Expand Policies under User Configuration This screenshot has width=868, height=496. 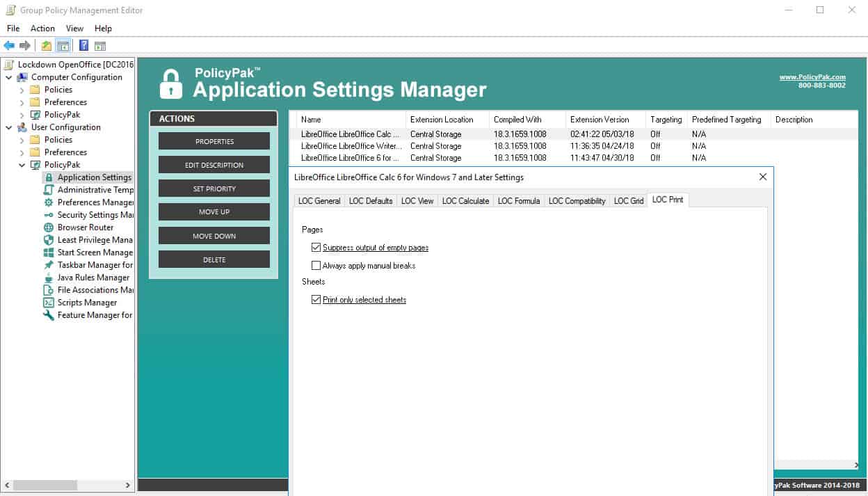coord(22,140)
